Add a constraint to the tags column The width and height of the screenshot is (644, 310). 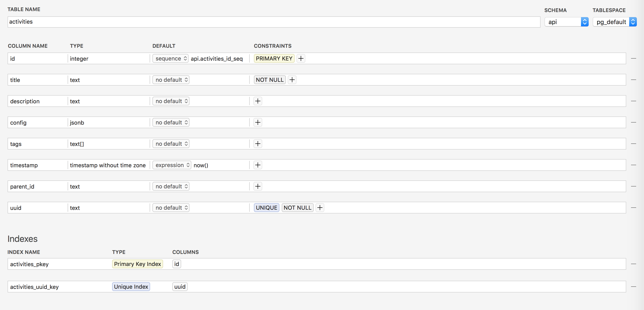click(258, 143)
